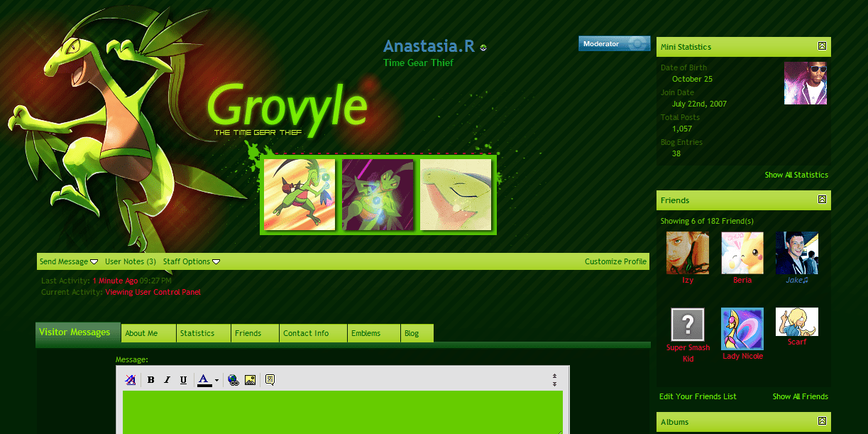Open the Blog tab
Image resolution: width=868 pixels, height=434 pixels.
417,333
